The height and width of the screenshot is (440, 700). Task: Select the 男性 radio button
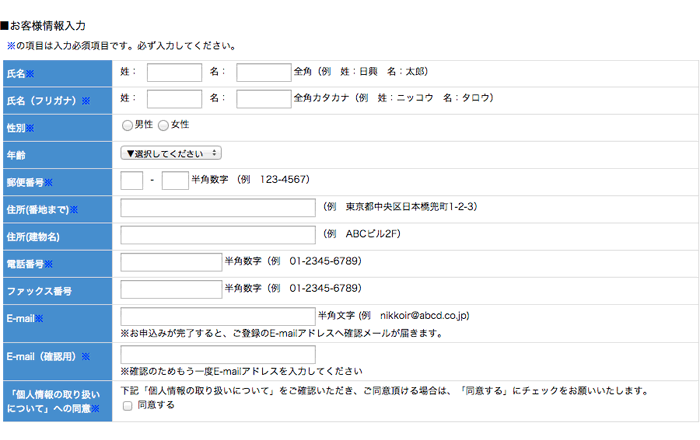pos(127,125)
